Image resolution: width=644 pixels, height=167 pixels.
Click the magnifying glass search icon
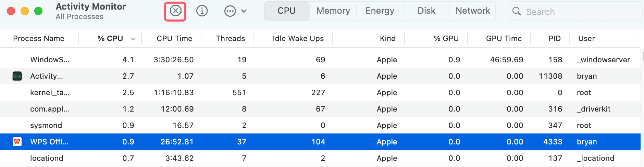click(517, 11)
